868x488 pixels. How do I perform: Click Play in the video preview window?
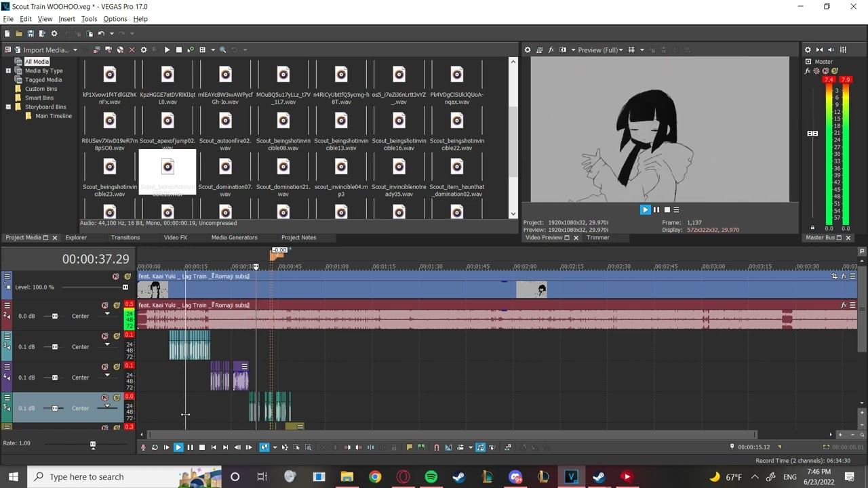pyautogui.click(x=645, y=210)
